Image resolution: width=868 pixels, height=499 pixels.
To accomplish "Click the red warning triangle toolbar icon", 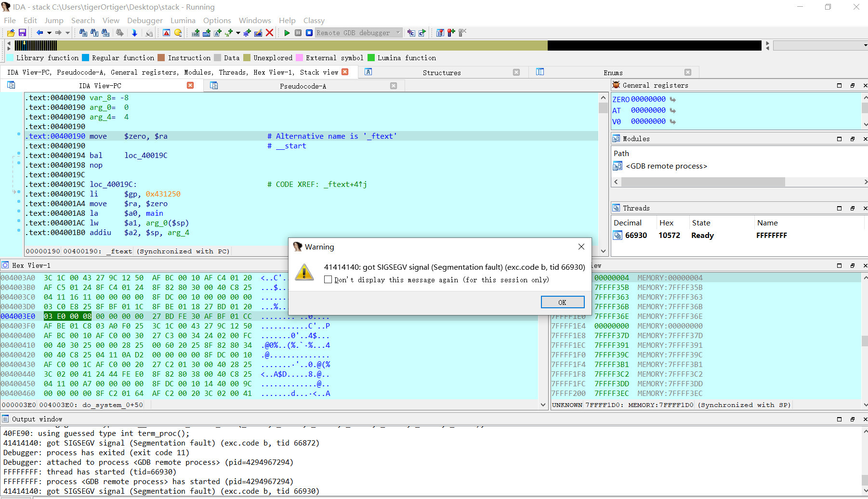I will [x=166, y=33].
